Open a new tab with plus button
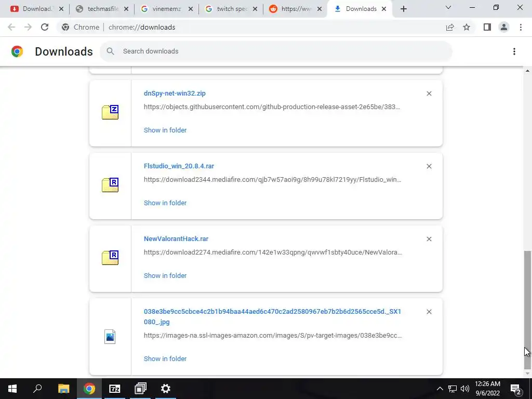 click(x=403, y=9)
